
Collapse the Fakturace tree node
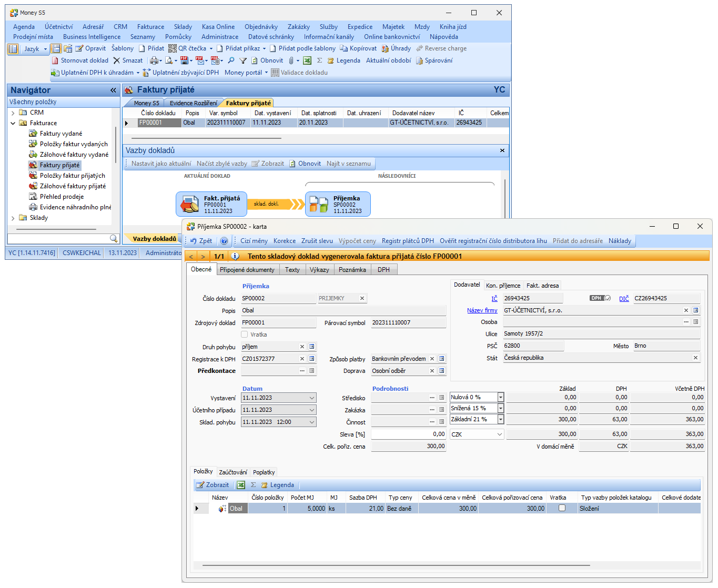(x=13, y=123)
